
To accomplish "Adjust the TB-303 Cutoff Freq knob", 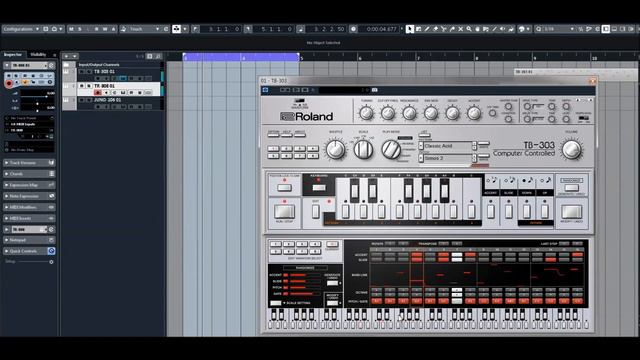I will coord(387,113).
